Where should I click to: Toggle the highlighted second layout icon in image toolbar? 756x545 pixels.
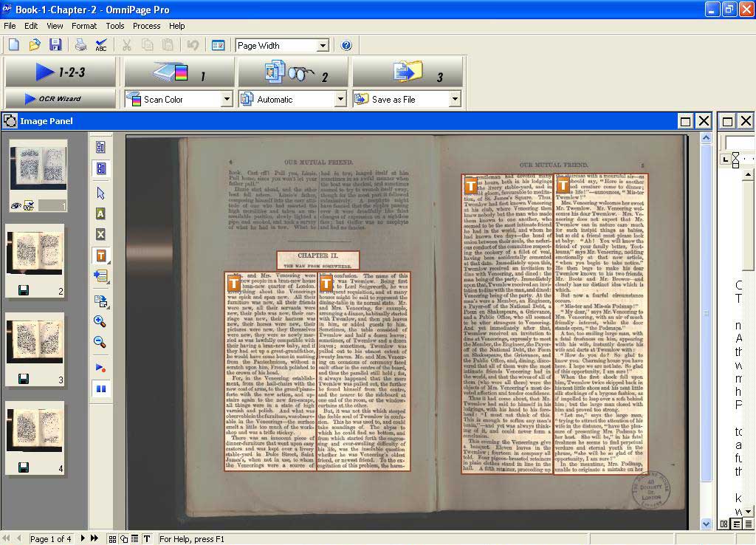click(x=100, y=168)
